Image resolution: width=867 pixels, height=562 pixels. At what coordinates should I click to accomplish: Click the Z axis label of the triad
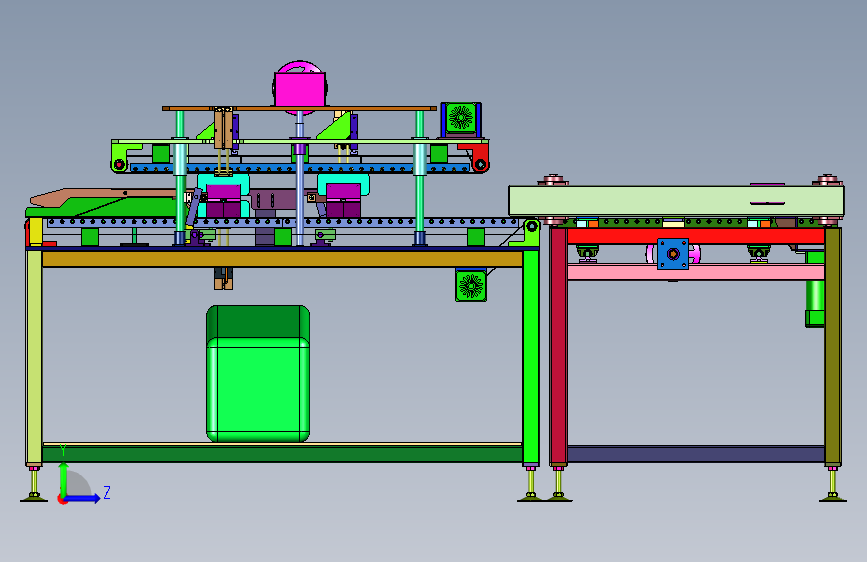[x=107, y=492]
